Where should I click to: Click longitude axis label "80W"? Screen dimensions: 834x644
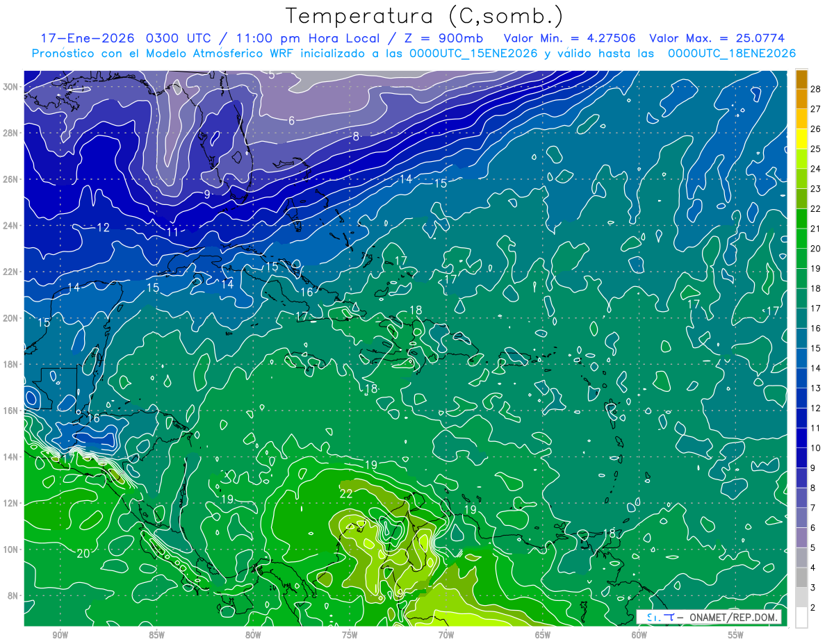click(253, 635)
